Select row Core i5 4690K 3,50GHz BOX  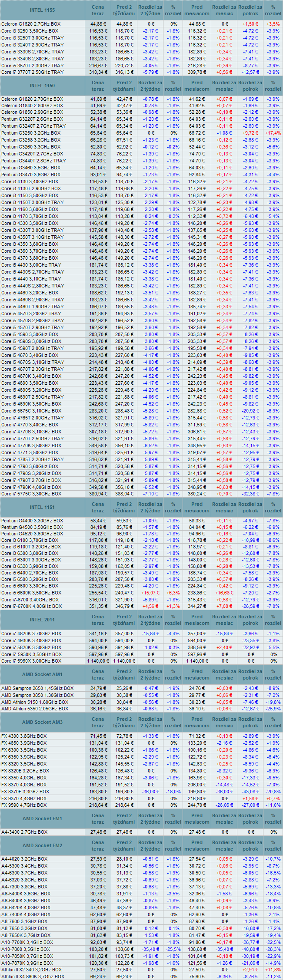point(141,404)
